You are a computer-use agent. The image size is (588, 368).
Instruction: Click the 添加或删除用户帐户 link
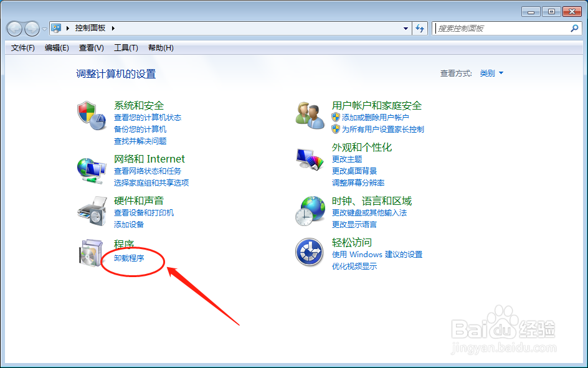(375, 117)
